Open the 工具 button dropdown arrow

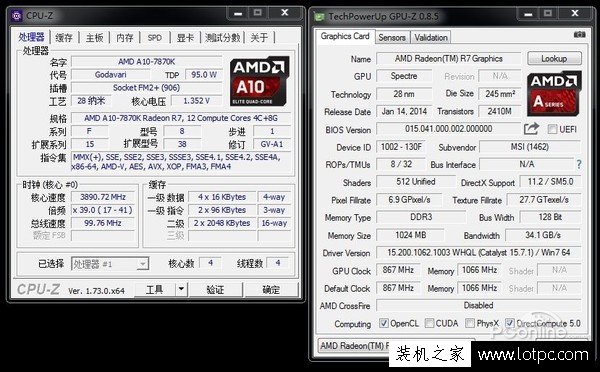tap(182, 289)
